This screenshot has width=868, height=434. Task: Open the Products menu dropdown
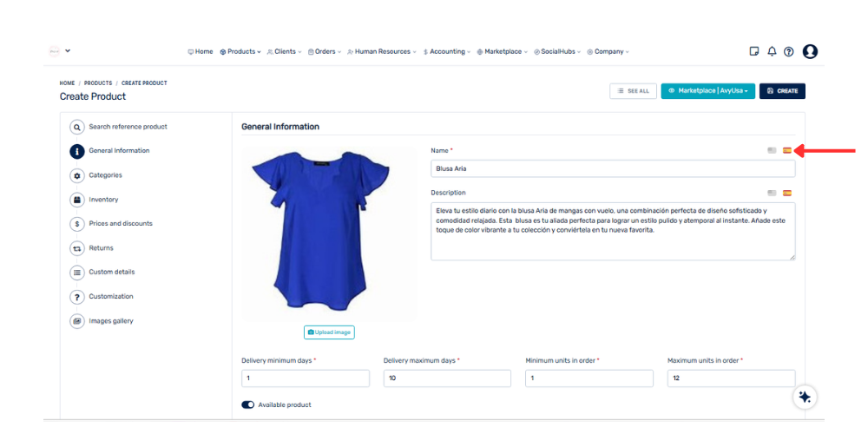[240, 51]
